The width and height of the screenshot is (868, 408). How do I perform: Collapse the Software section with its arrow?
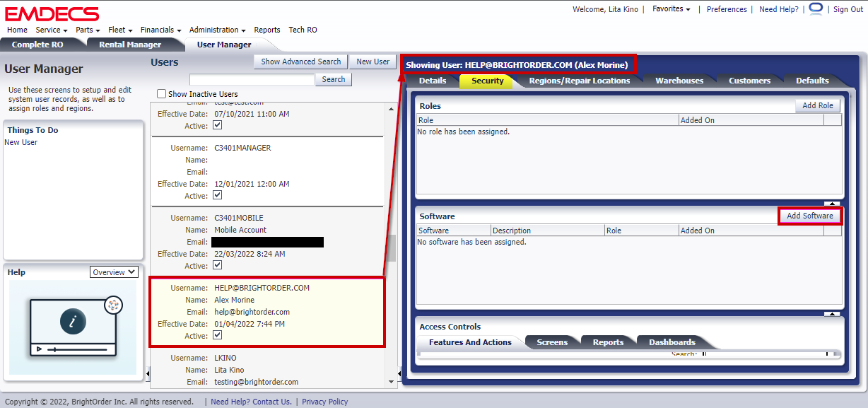click(832, 314)
